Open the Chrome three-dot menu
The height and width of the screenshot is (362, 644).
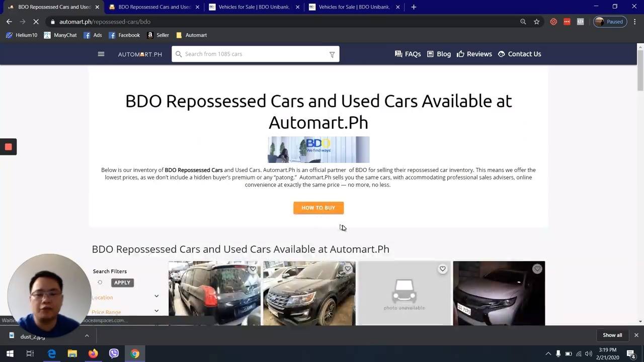point(635,22)
